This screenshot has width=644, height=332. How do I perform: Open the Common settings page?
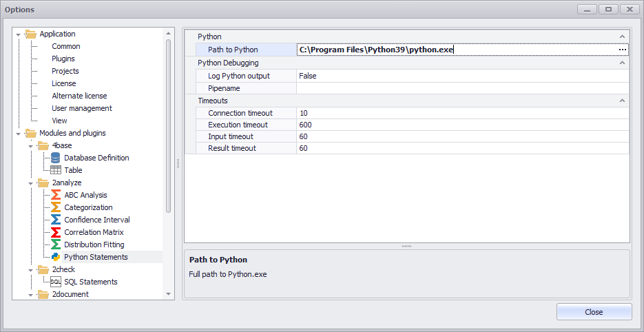65,46
